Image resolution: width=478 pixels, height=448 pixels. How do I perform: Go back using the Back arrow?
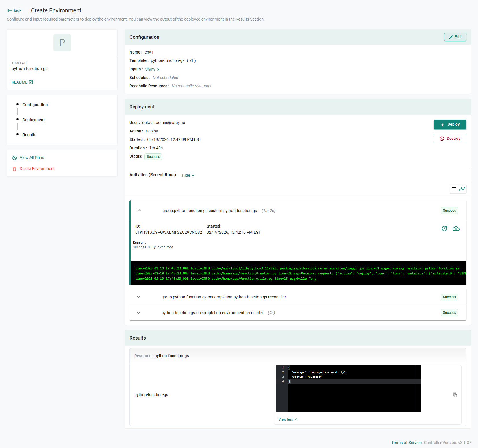pyautogui.click(x=14, y=10)
